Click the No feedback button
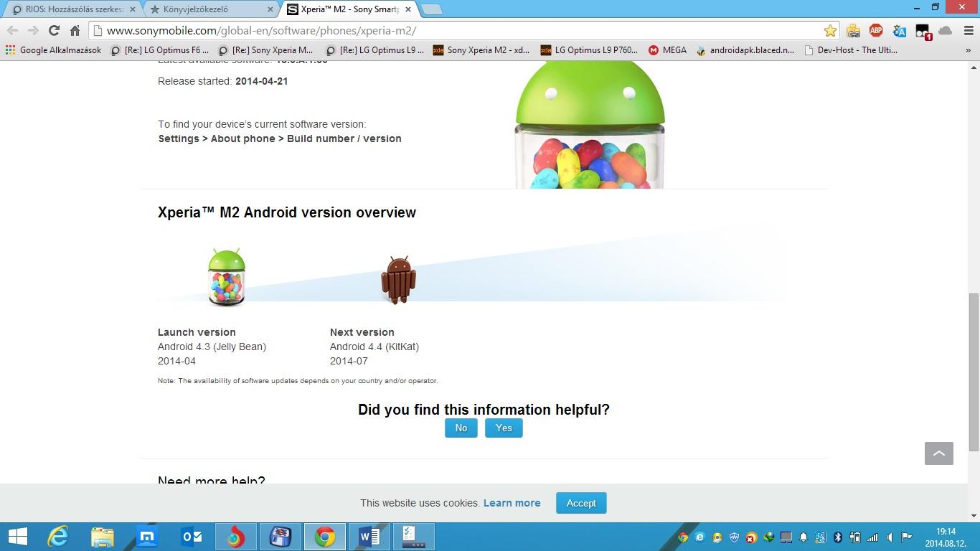Image resolution: width=980 pixels, height=551 pixels. tap(461, 428)
